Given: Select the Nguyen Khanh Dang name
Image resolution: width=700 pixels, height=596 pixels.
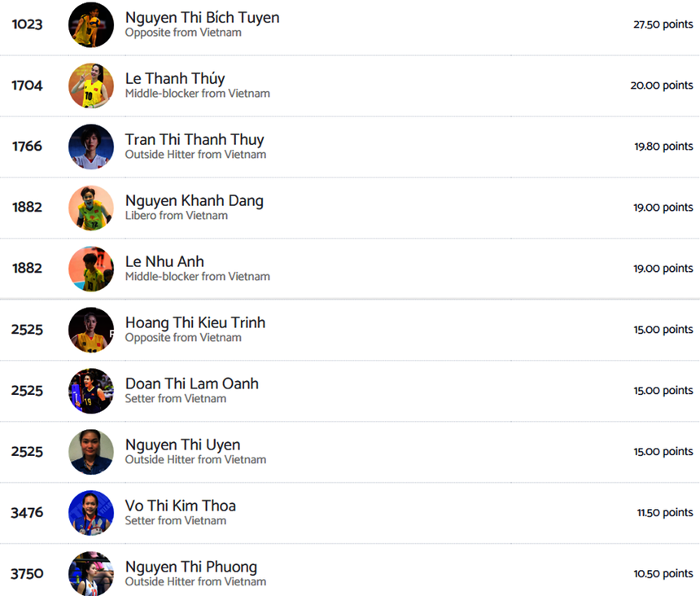Looking at the screenshot, I should [x=195, y=200].
